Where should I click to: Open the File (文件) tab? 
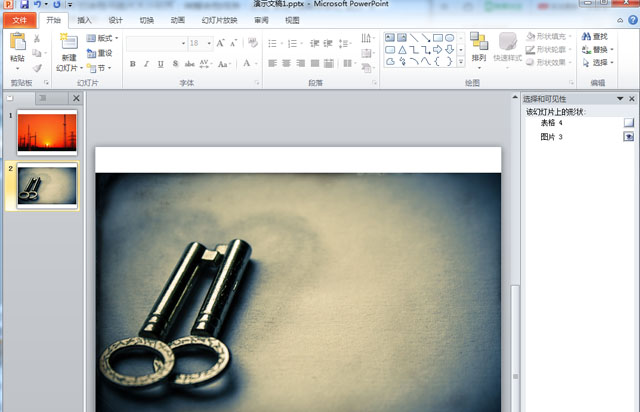tap(20, 20)
